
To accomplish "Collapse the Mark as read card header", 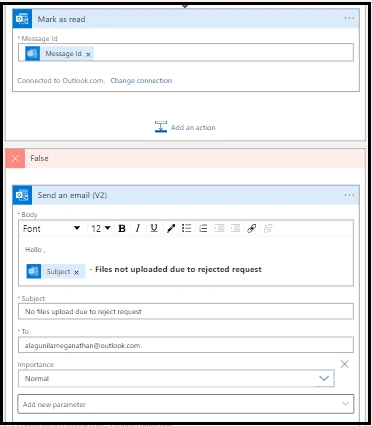I will coord(186,19).
